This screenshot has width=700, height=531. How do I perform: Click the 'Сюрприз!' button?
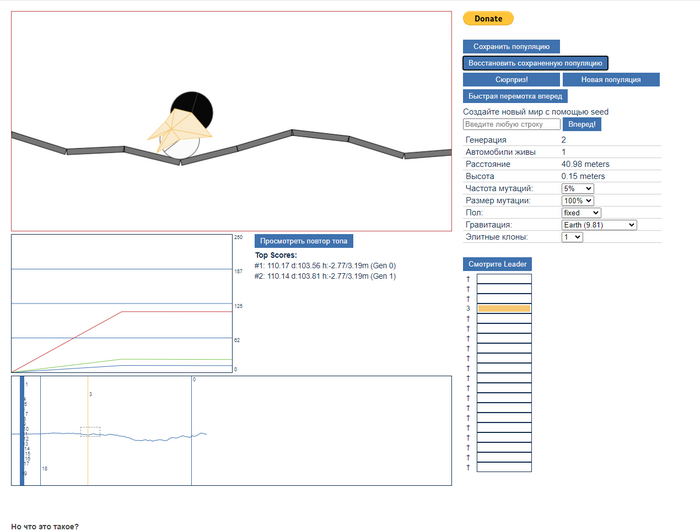(511, 79)
